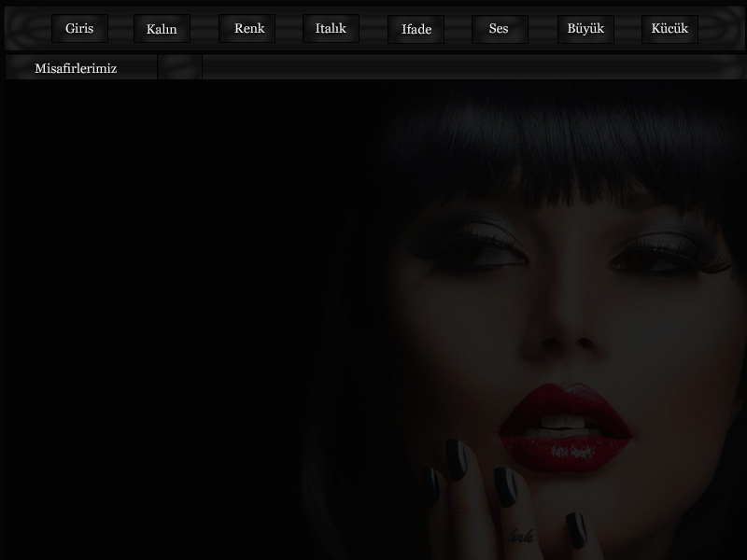The image size is (747, 560).
Task: Select the Misafirlerimiz tab
Action: pos(77,68)
